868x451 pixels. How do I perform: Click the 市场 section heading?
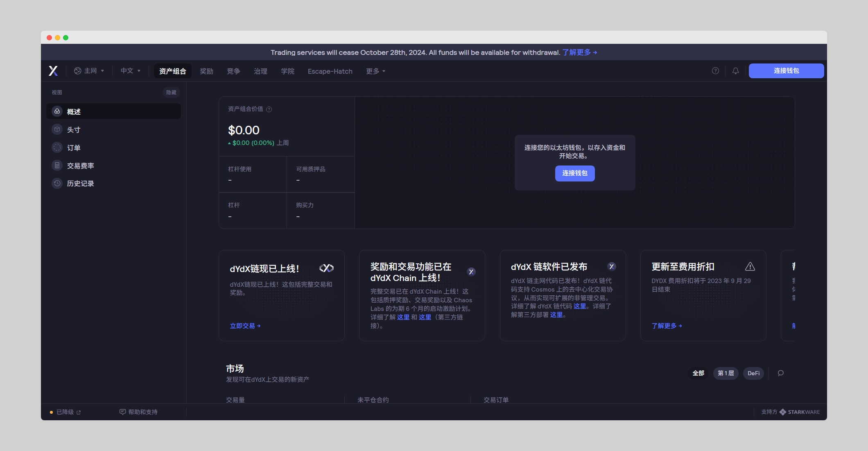(235, 369)
